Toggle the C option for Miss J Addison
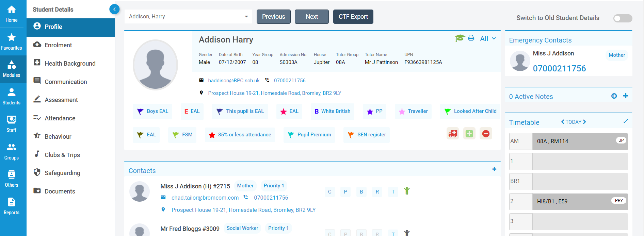The width and height of the screenshot is (644, 236). (329, 192)
